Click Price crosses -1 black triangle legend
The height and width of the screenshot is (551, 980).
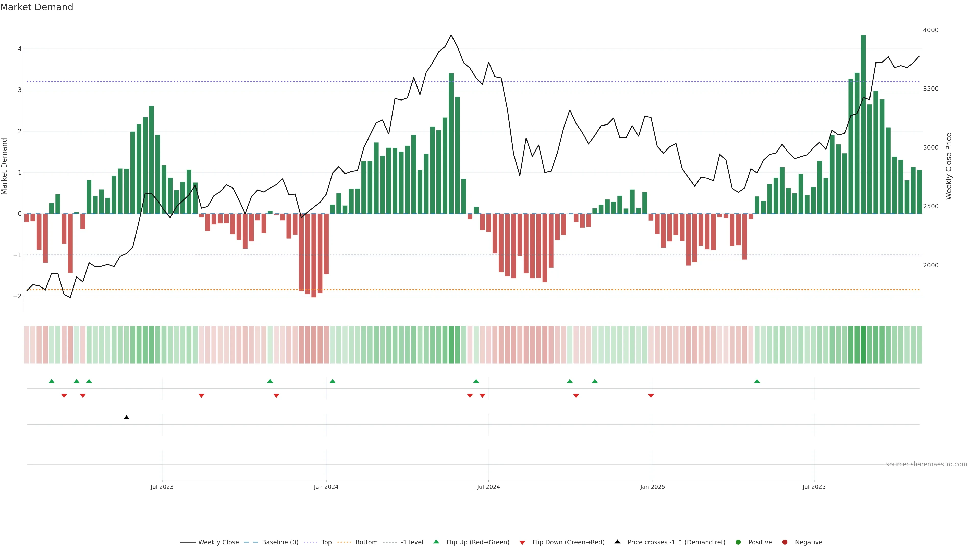[x=617, y=542]
